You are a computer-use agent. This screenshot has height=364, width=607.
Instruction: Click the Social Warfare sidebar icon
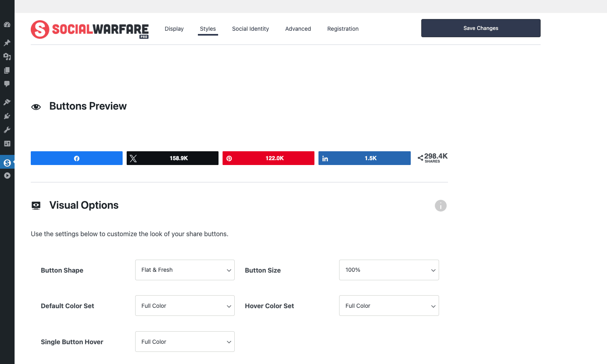coord(7,163)
